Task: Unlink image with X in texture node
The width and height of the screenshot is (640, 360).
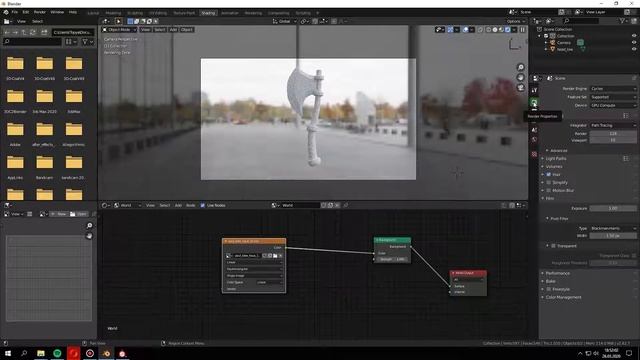Action: point(280,256)
